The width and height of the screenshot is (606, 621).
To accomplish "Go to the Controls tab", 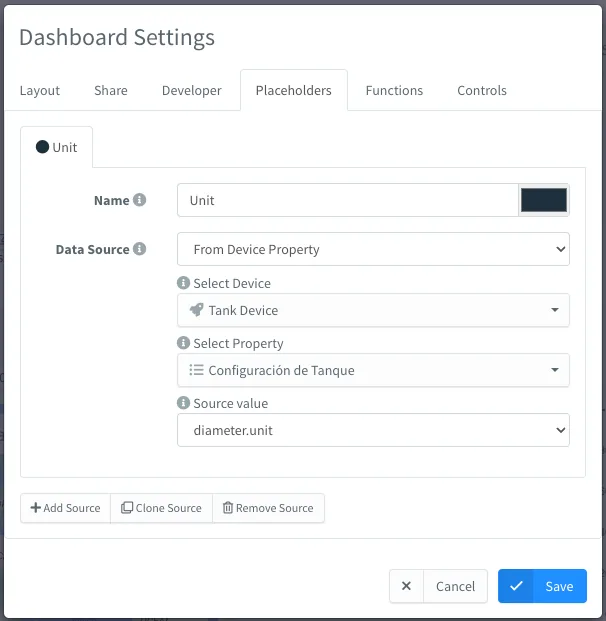I will coord(482,90).
